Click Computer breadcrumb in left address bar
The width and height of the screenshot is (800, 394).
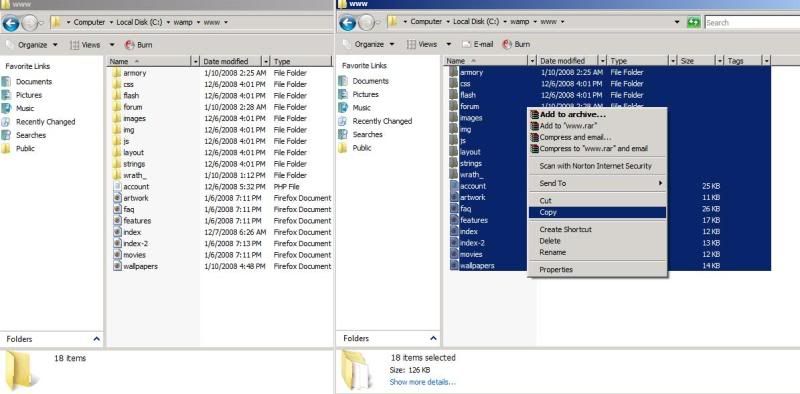click(x=89, y=22)
